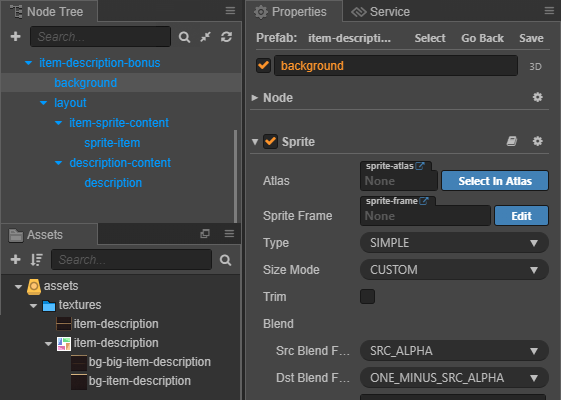Expand the Node section triangle
This screenshot has height=400, width=561.
tap(255, 98)
